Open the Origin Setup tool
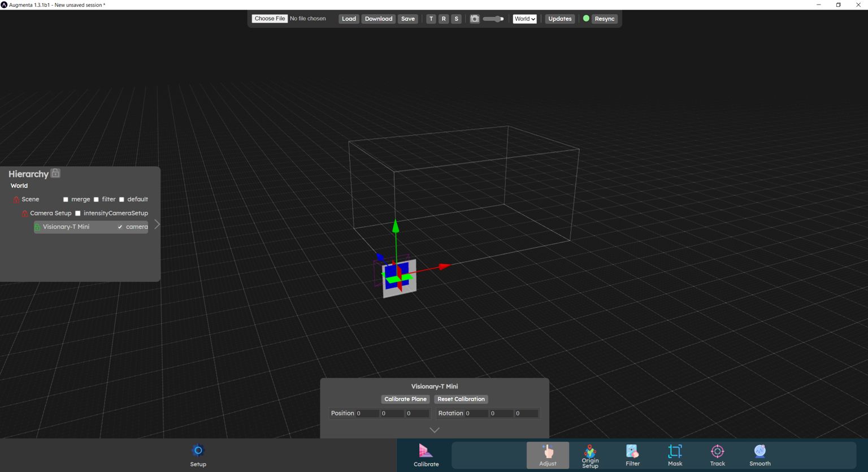The width and height of the screenshot is (868, 472). pos(590,455)
